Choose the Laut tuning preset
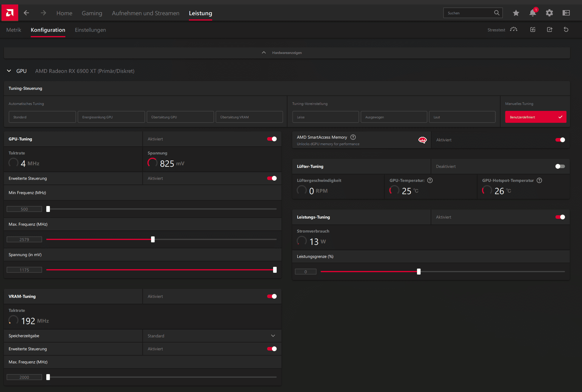The image size is (582, 392). coord(462,117)
